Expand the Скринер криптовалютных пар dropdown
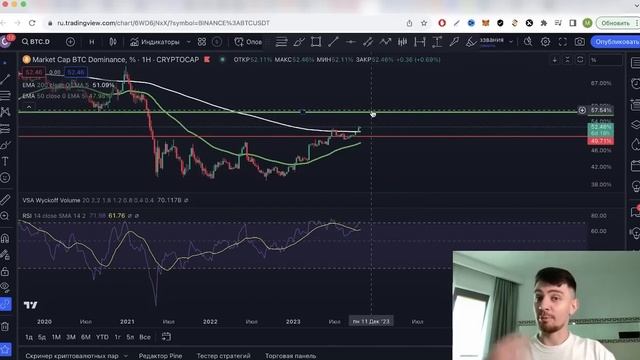640x360 pixels. pyautogui.click(x=125, y=356)
